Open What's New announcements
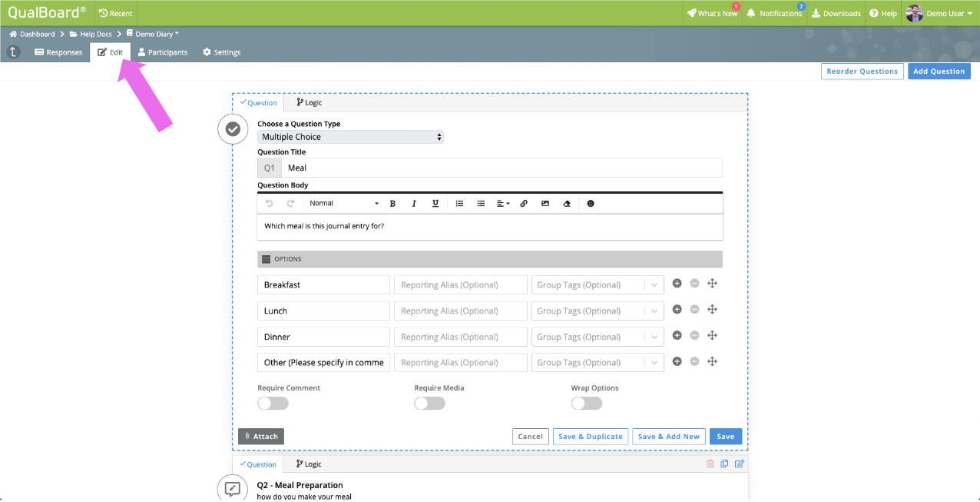Screen dimensions: 980x502 [712, 13]
